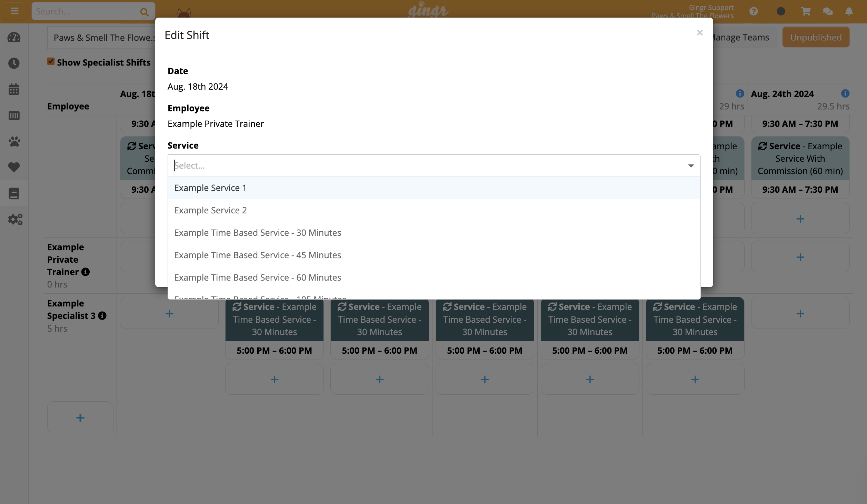Add shift for Private Trainer on Aug. 24th
Viewport: 867px width, 504px height.
(800, 257)
